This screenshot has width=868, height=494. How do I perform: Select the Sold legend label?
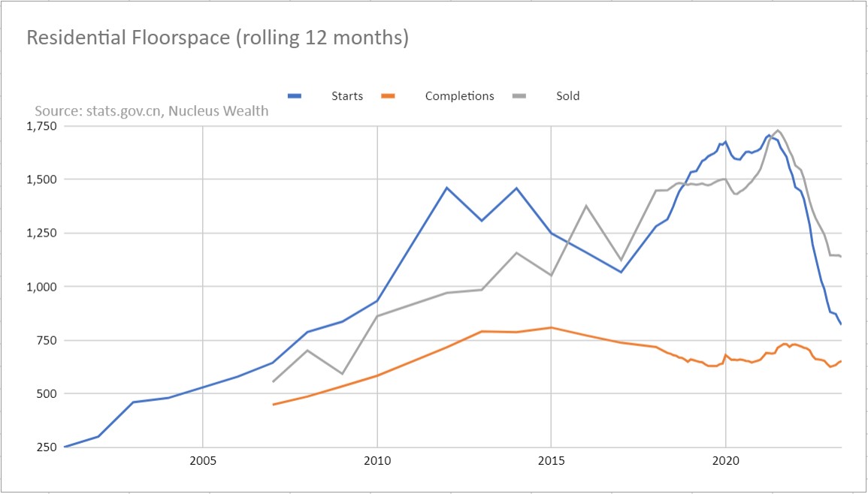pyautogui.click(x=567, y=96)
